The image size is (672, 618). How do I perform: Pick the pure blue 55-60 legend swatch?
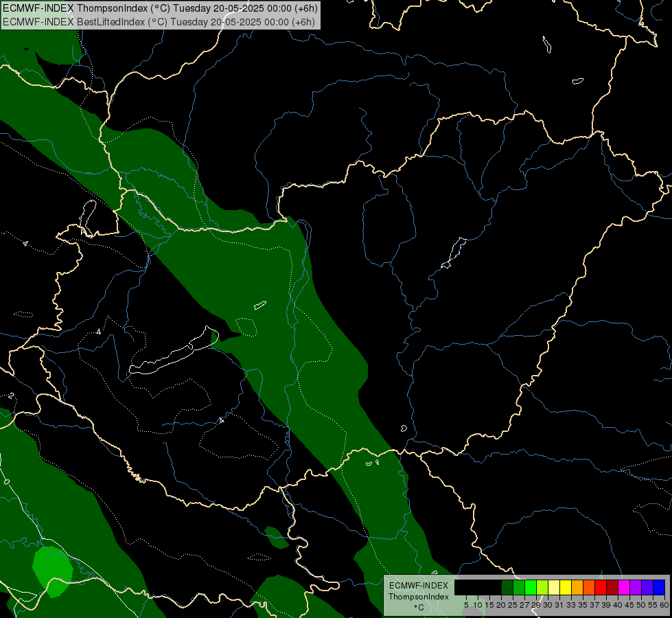(x=659, y=587)
